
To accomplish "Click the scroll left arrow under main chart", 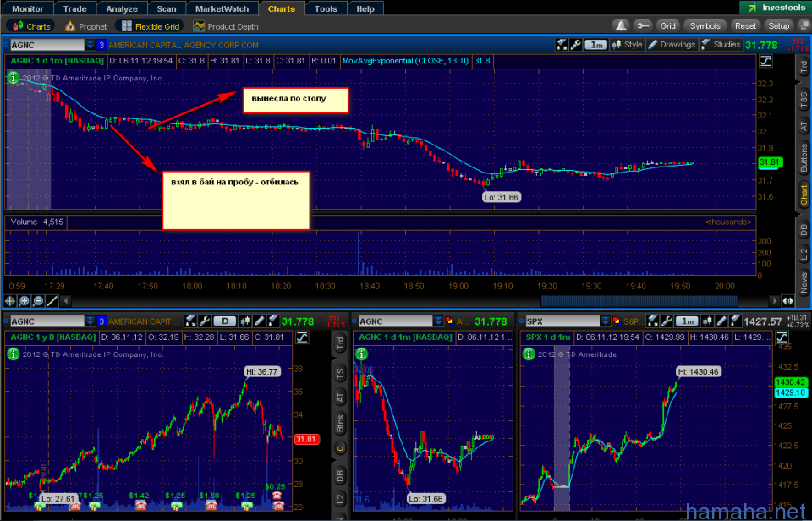I will (66, 300).
